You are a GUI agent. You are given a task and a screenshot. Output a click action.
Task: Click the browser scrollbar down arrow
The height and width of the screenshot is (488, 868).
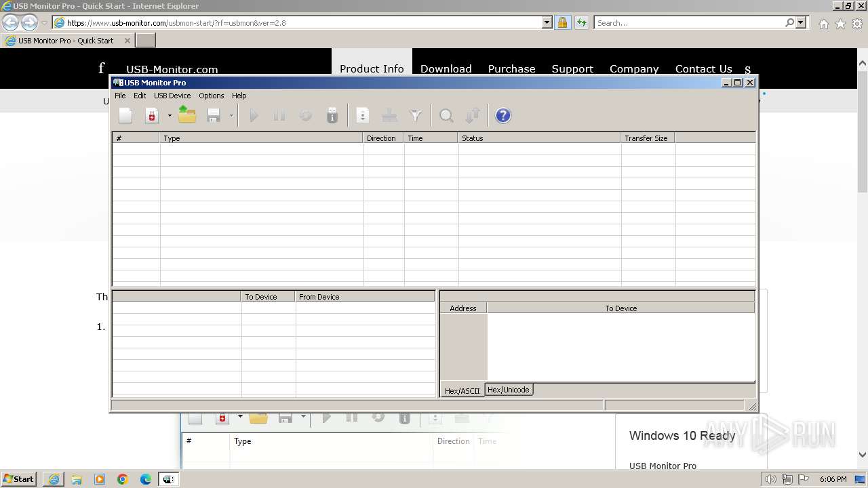click(863, 455)
